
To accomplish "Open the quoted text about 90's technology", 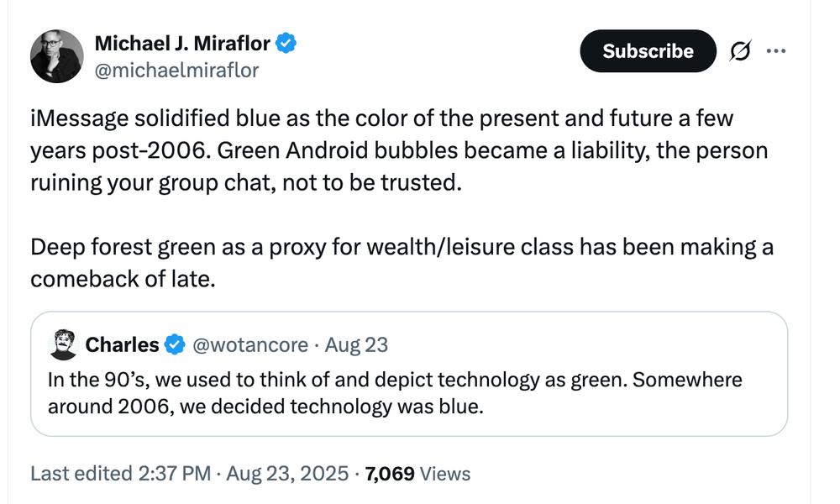I will [x=395, y=393].
